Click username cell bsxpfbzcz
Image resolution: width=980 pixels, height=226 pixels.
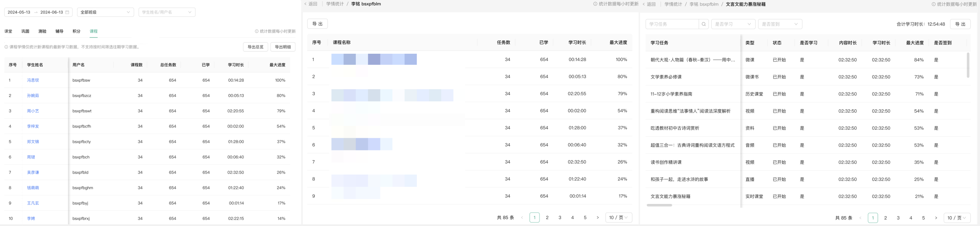[82, 95]
